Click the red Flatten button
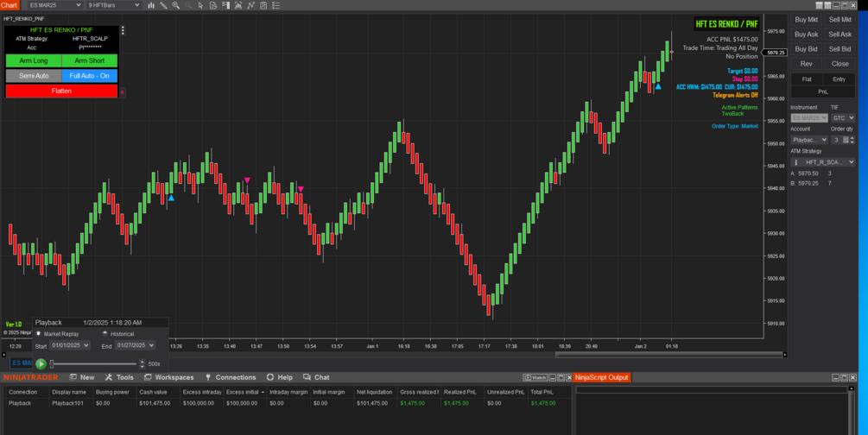 tap(61, 91)
